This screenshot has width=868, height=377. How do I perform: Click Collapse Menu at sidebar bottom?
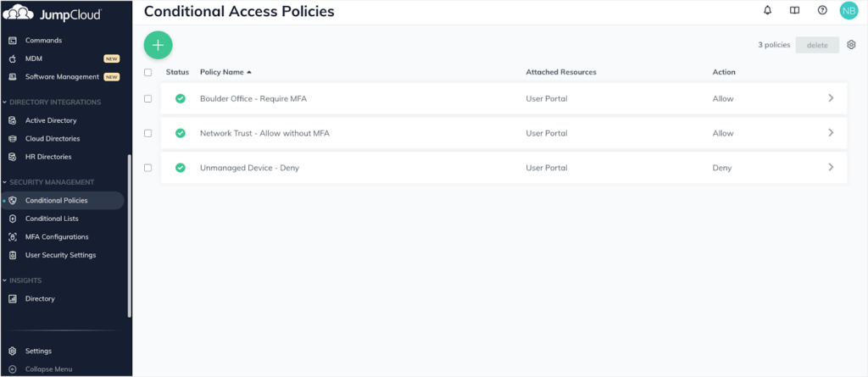coord(48,369)
